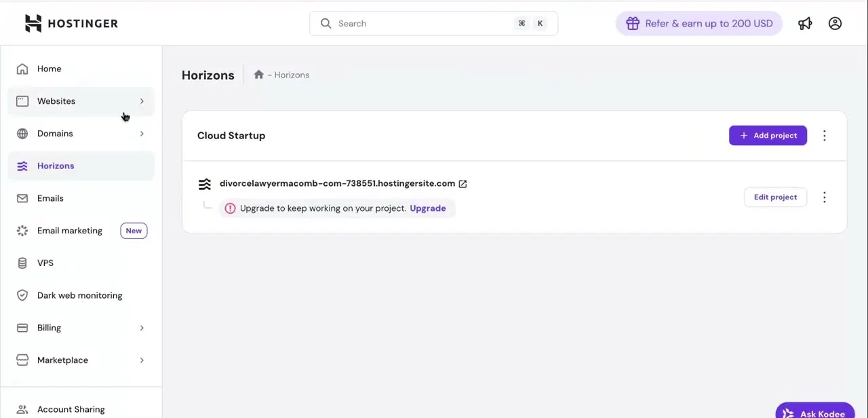
Task: Open the announcements megaphone icon
Action: [805, 23]
